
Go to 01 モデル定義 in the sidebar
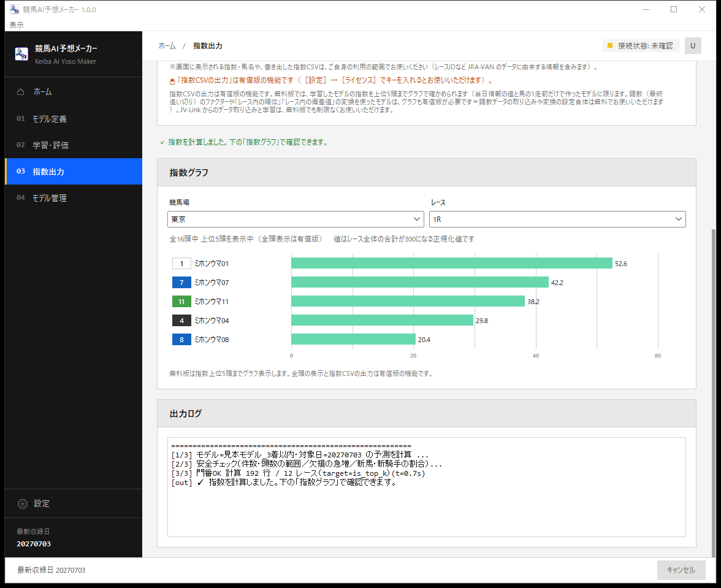pos(74,118)
